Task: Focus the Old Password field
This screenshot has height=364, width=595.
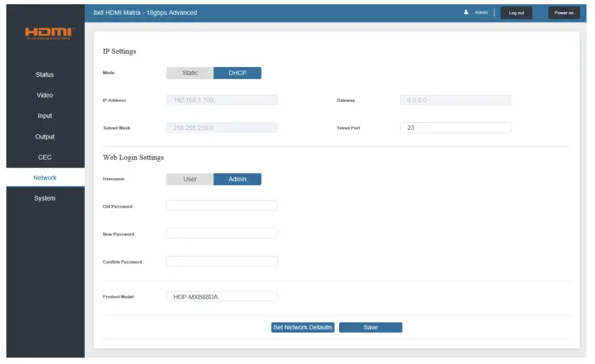Action: pyautogui.click(x=222, y=206)
